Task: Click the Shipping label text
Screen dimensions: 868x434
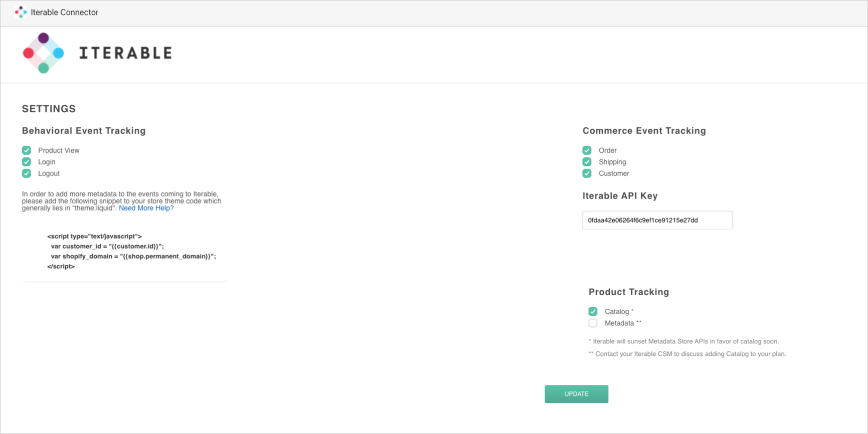Action: click(x=612, y=162)
